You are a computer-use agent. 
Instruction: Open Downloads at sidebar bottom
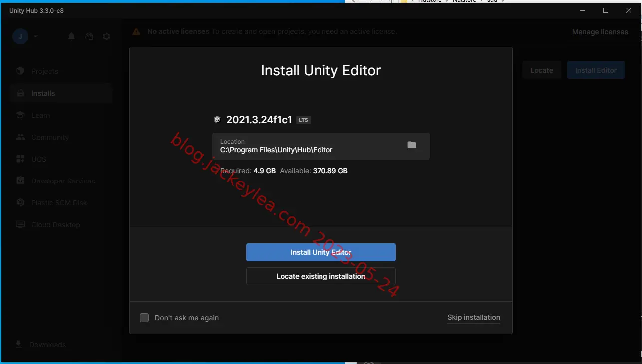pyautogui.click(x=41, y=345)
